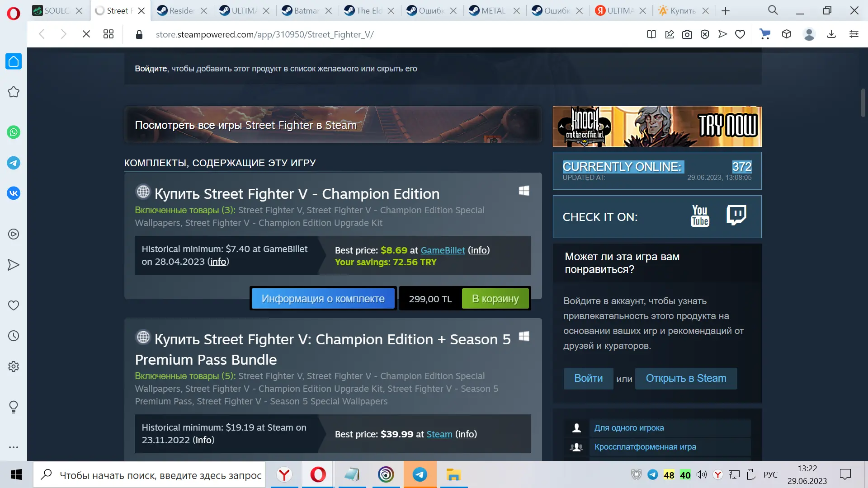Open File Explorer from the taskbar

coord(453,475)
